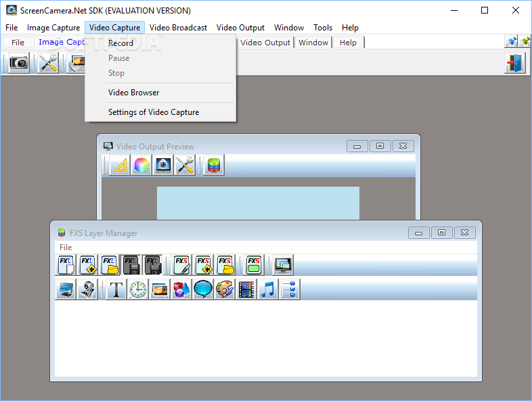Add a screen layer with the monitor icon
Image resolution: width=532 pixels, height=401 pixels.
coord(66,289)
